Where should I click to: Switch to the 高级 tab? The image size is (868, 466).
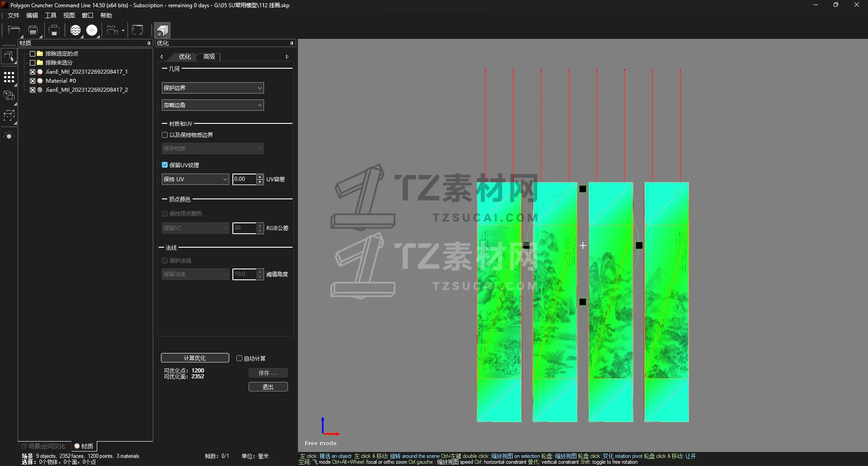pyautogui.click(x=209, y=56)
